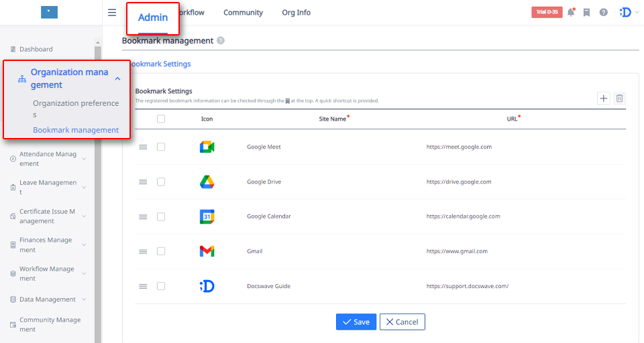The image size is (644, 343).
Task: Click the Google Drive icon
Action: [x=207, y=182]
